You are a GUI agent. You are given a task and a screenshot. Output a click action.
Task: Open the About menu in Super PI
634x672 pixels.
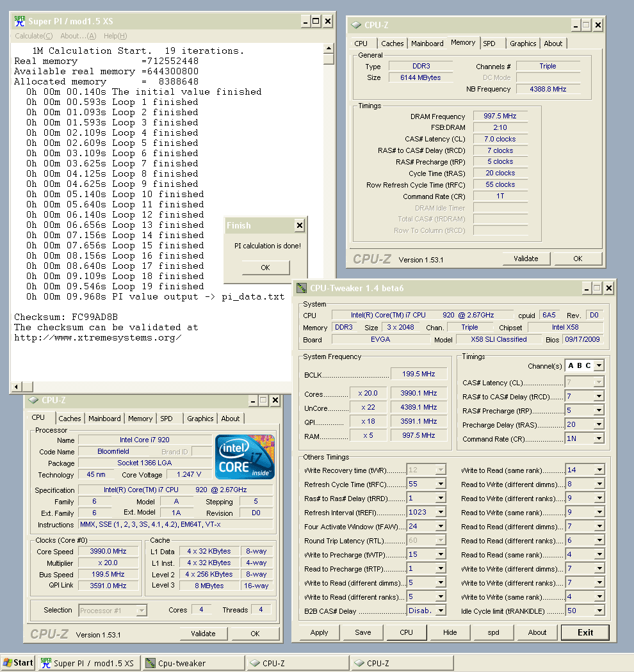click(x=78, y=36)
